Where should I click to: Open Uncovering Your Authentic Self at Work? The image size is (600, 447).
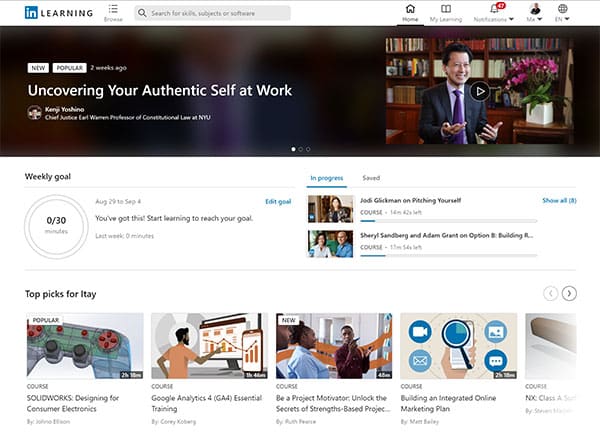point(160,90)
